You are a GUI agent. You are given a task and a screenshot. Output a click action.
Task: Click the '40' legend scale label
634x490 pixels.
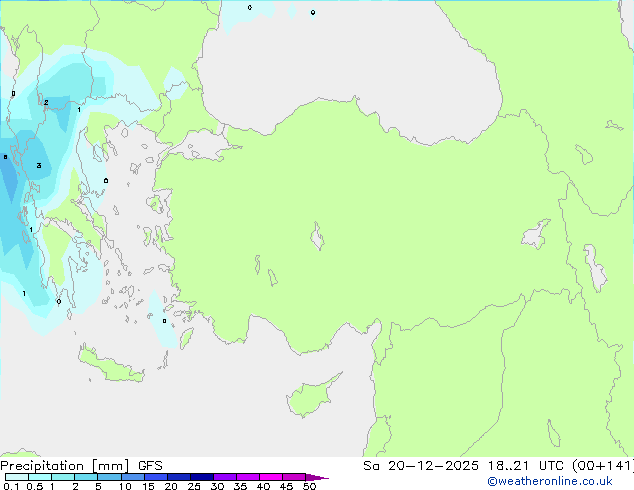click(263, 486)
